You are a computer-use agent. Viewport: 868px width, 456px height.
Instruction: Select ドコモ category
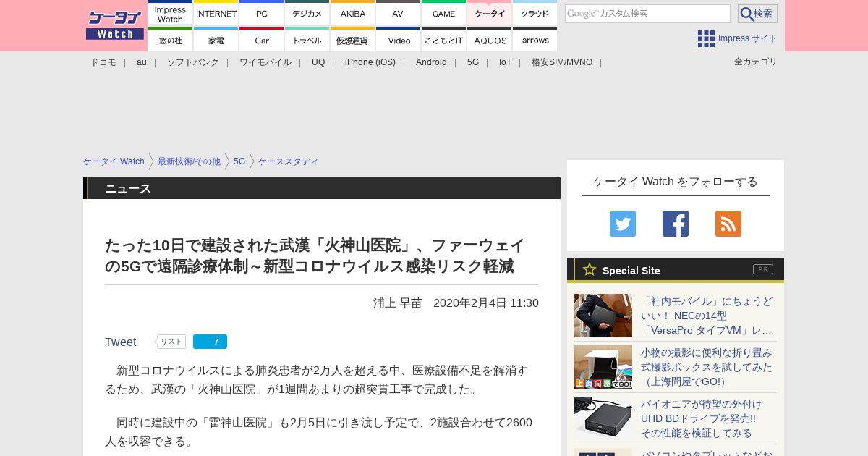[103, 62]
